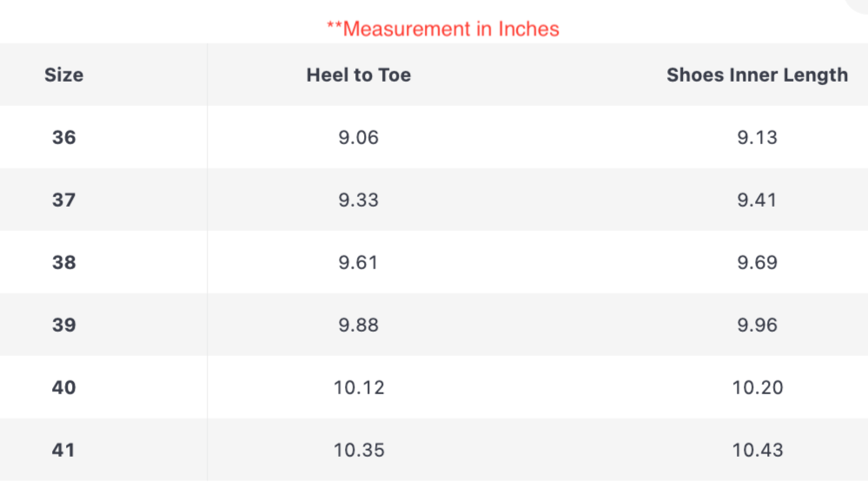Click the red Measurement in Inches note
The height and width of the screenshot is (488, 868).
(443, 29)
